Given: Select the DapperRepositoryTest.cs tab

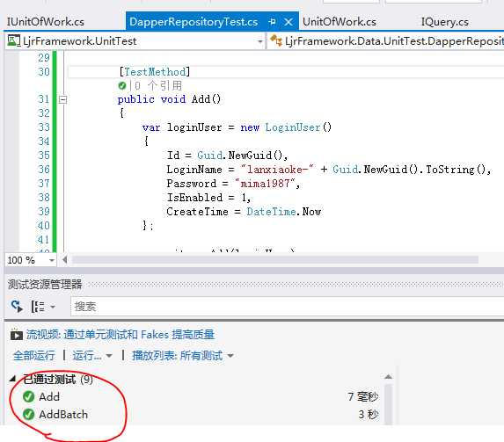Looking at the screenshot, I should (194, 22).
